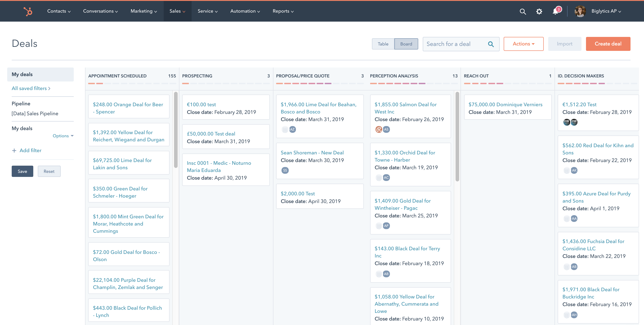The image size is (644, 325).
Task: Click the Add filter button
Action: tap(27, 150)
